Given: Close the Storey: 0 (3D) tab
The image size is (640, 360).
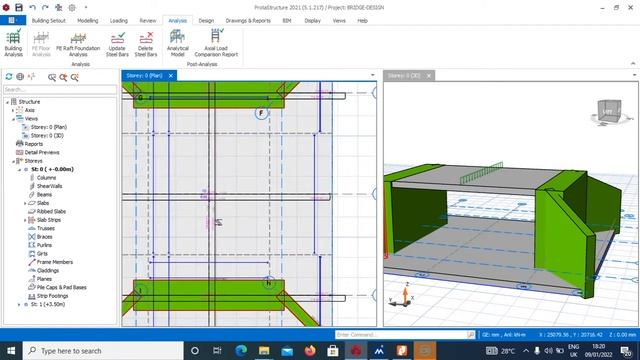Looking at the screenshot, I should [429, 76].
